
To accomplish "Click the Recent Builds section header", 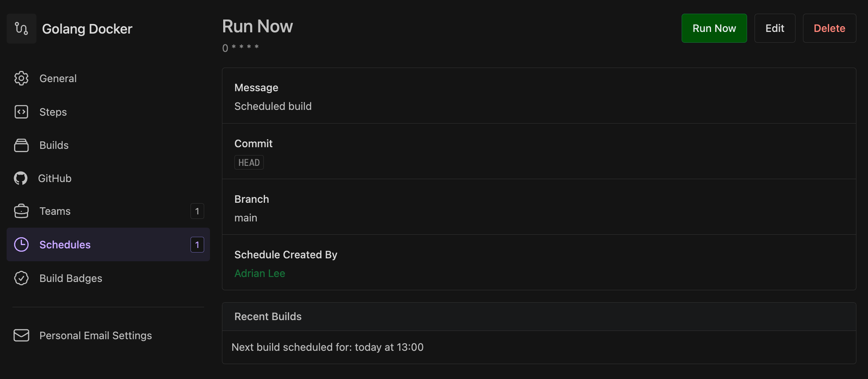I will [x=268, y=316].
